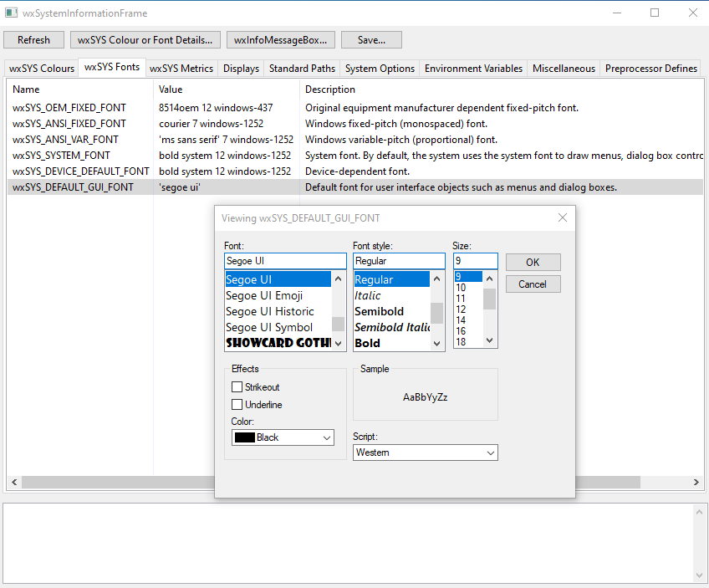
Task: Select size 18 in size list
Action: 468,341
